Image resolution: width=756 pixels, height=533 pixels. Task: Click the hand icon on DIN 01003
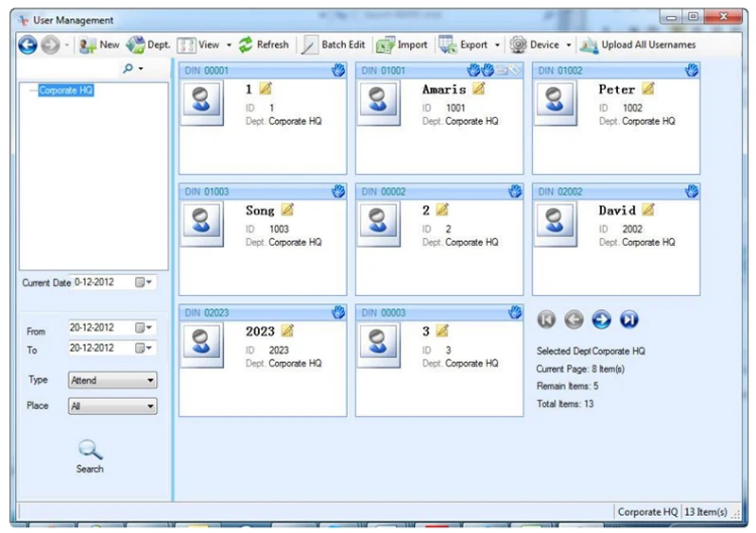[338, 192]
